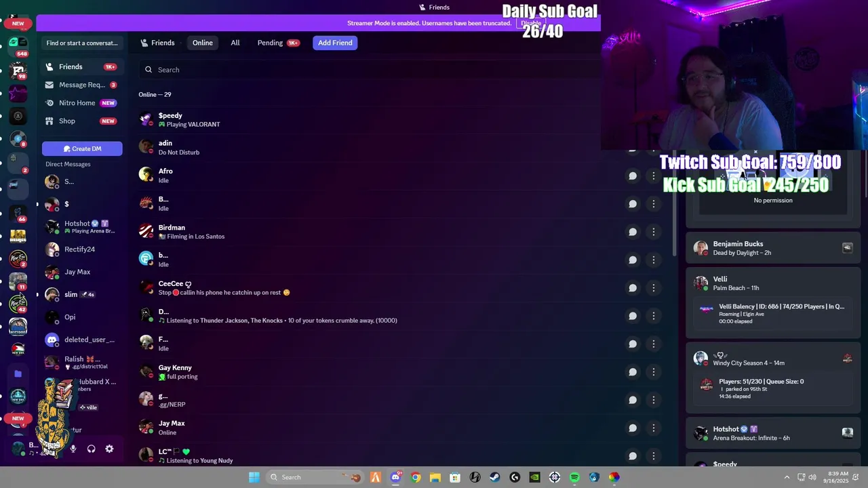Select Friends in the left sidebar
The image size is (868, 488).
coord(82,67)
